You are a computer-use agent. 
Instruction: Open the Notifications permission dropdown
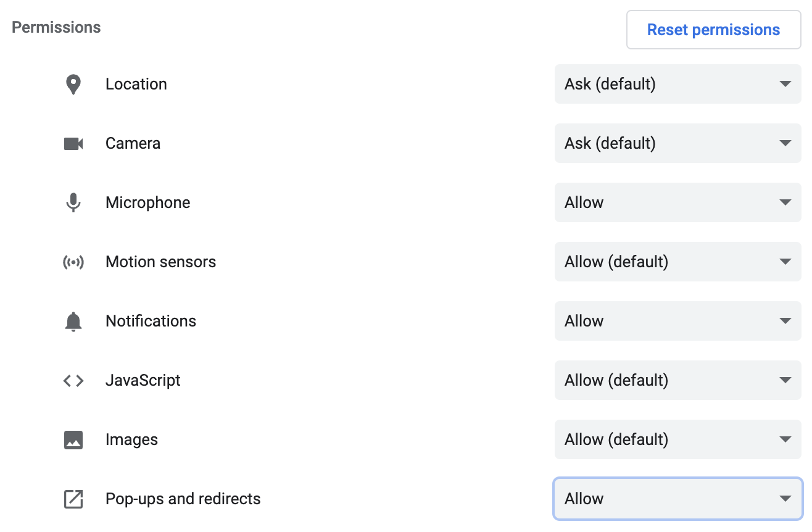point(677,321)
